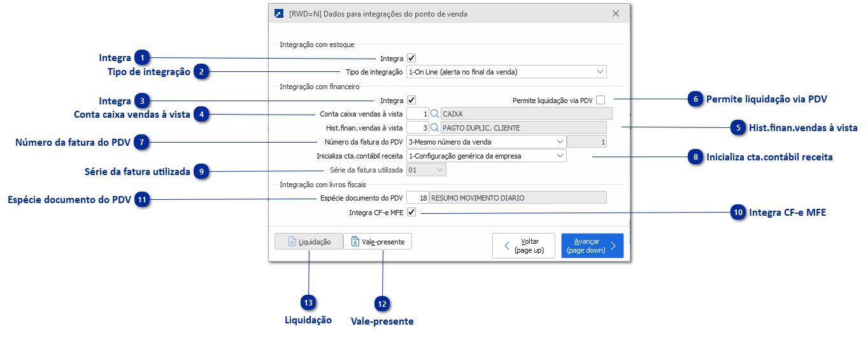Open the Tipo de integração dropdown
The width and height of the screenshot is (868, 338).
(x=506, y=72)
